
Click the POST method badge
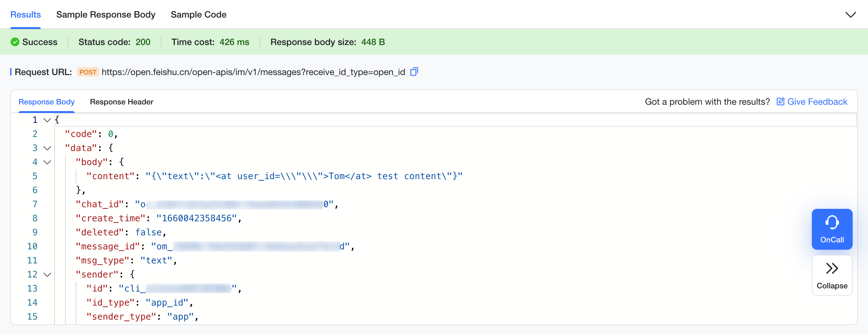pyautogui.click(x=88, y=72)
